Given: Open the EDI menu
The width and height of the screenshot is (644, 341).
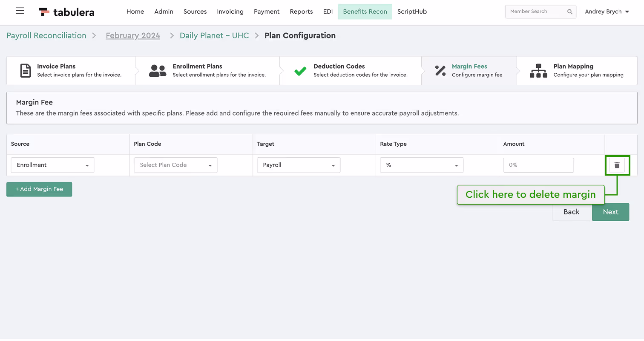Looking at the screenshot, I should pyautogui.click(x=328, y=12).
